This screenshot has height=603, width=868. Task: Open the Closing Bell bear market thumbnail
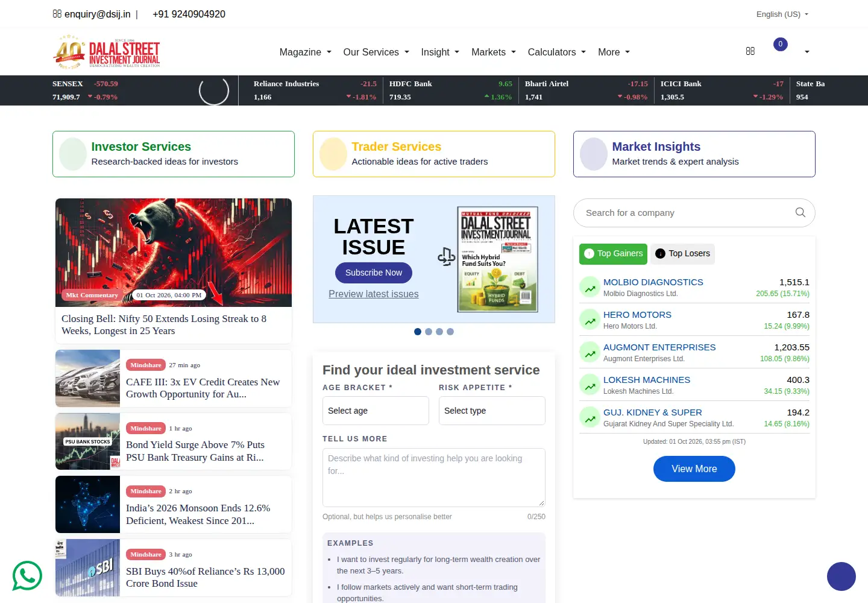pyautogui.click(x=174, y=253)
